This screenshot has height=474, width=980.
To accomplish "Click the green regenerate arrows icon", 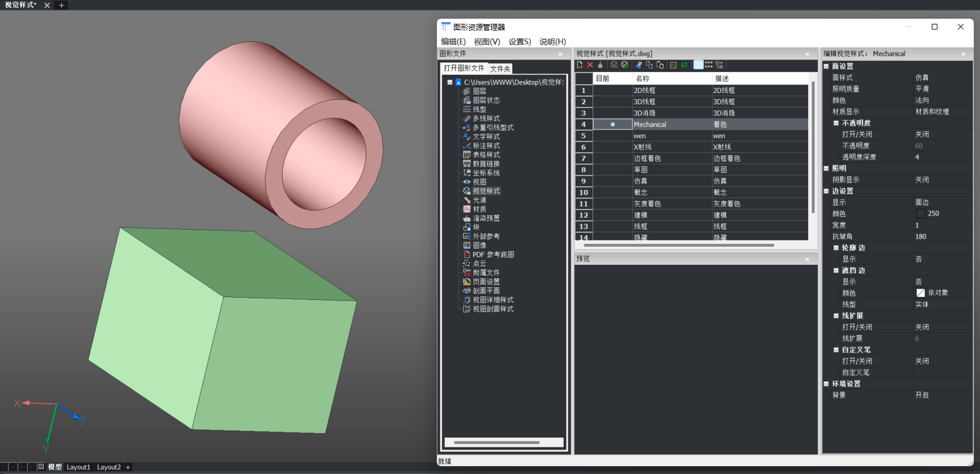I will click(684, 65).
